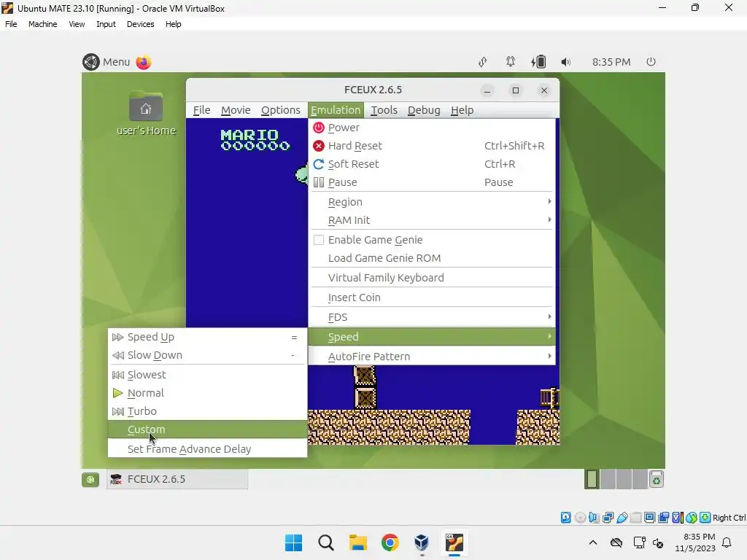Expand the RAM Init submenu
The width and height of the screenshot is (747, 560).
pyautogui.click(x=432, y=220)
